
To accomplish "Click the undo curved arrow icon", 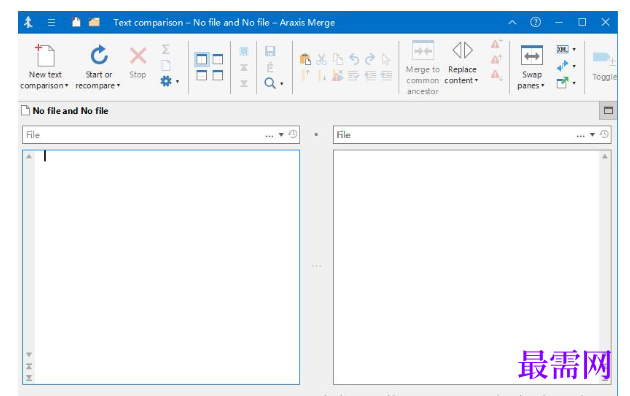I will pos(354,59).
